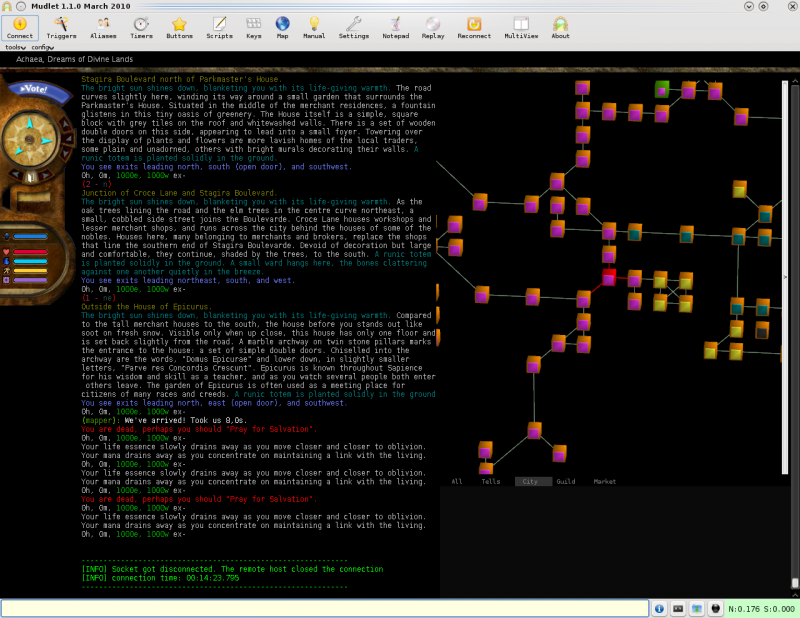Click the "connection time: 00:14:23.795" line
Screen dimensions: 800x618
pos(160,578)
